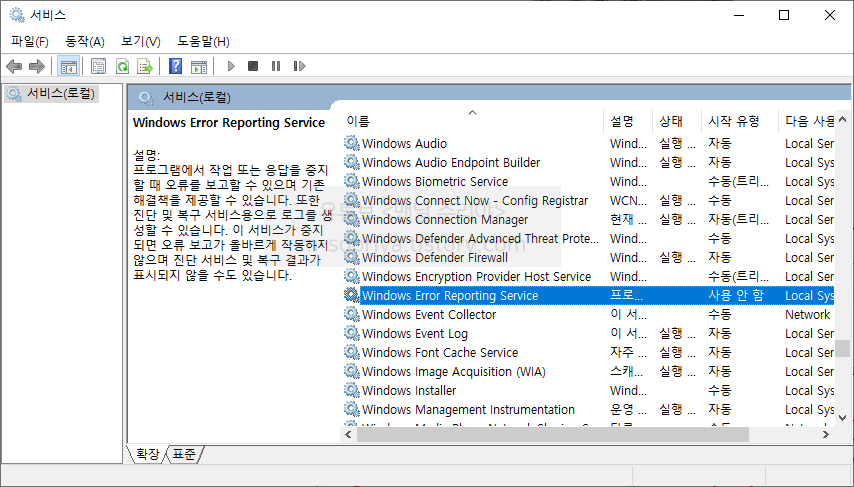This screenshot has width=854, height=487.
Task: Open the 보기(V) menu
Action: (141, 41)
